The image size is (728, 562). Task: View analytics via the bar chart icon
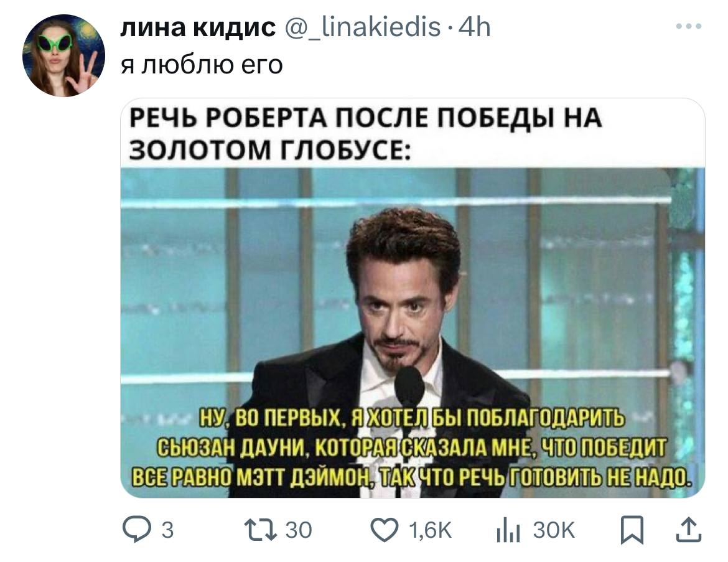pyautogui.click(x=508, y=530)
